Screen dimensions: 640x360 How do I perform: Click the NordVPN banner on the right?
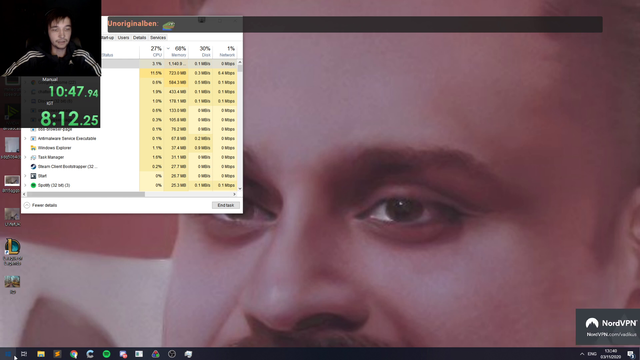tap(608, 327)
